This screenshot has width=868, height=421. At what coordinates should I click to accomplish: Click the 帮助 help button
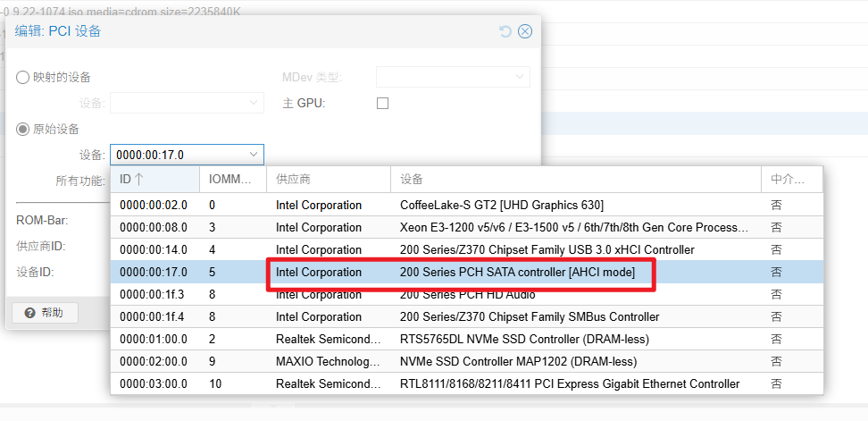coord(45,313)
